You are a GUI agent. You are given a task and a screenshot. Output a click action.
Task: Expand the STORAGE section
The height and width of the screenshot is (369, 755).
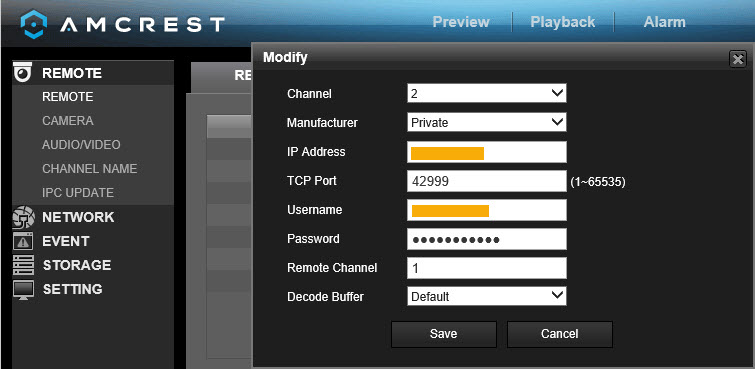[x=77, y=265]
